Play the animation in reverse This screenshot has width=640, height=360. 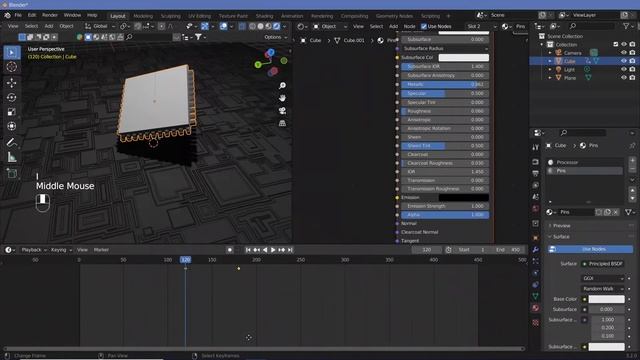(x=265, y=250)
